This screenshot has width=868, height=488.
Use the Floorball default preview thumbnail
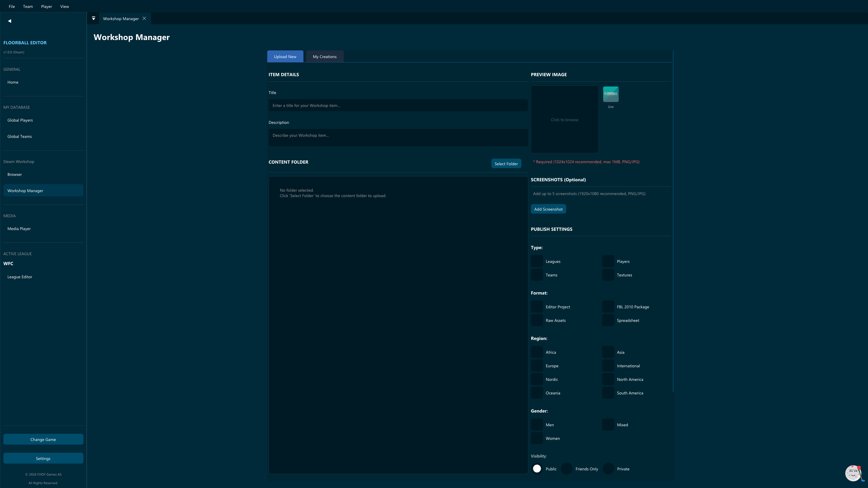coord(610,94)
